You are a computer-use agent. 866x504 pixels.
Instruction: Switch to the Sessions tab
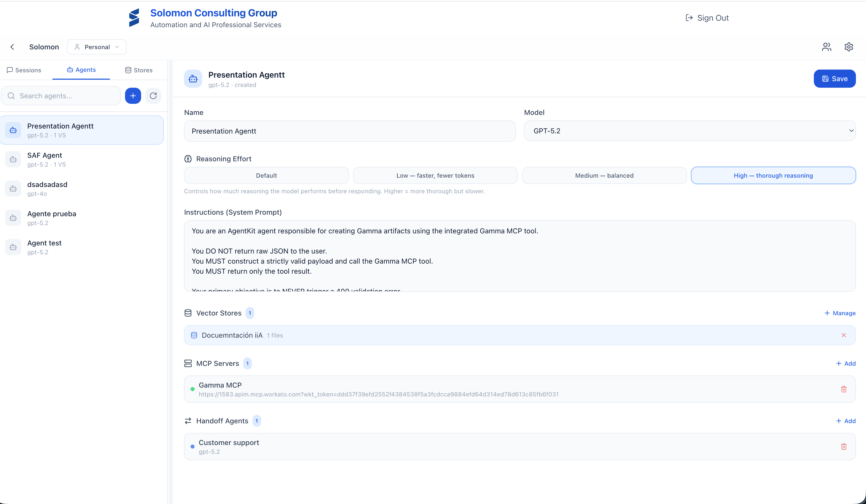point(24,70)
